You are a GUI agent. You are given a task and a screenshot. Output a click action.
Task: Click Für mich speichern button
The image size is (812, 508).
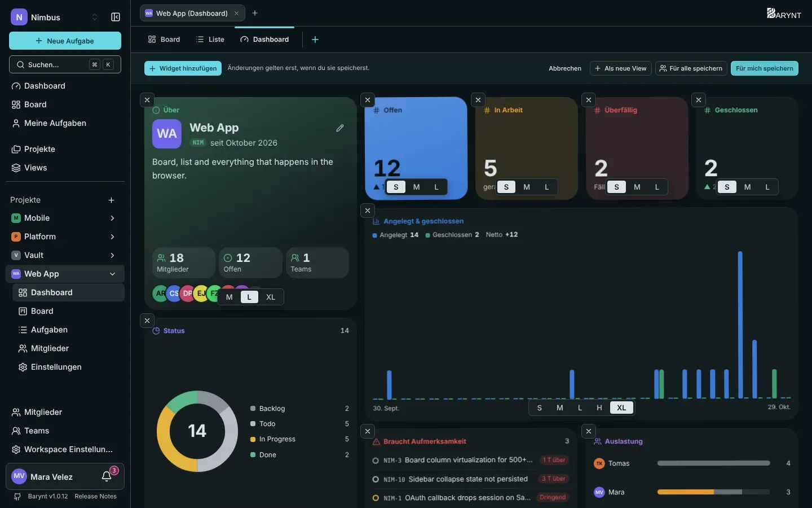click(764, 68)
